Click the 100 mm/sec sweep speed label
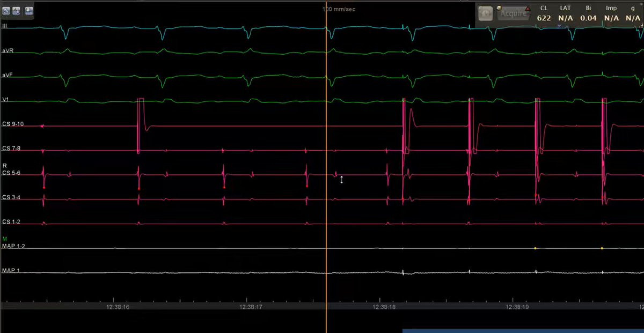The image size is (644, 333). [x=339, y=9]
